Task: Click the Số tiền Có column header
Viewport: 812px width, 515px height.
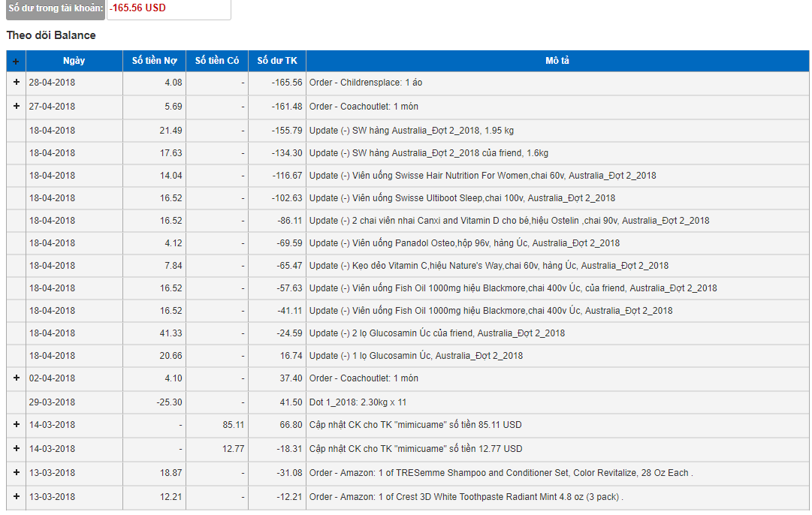Action: (x=216, y=61)
